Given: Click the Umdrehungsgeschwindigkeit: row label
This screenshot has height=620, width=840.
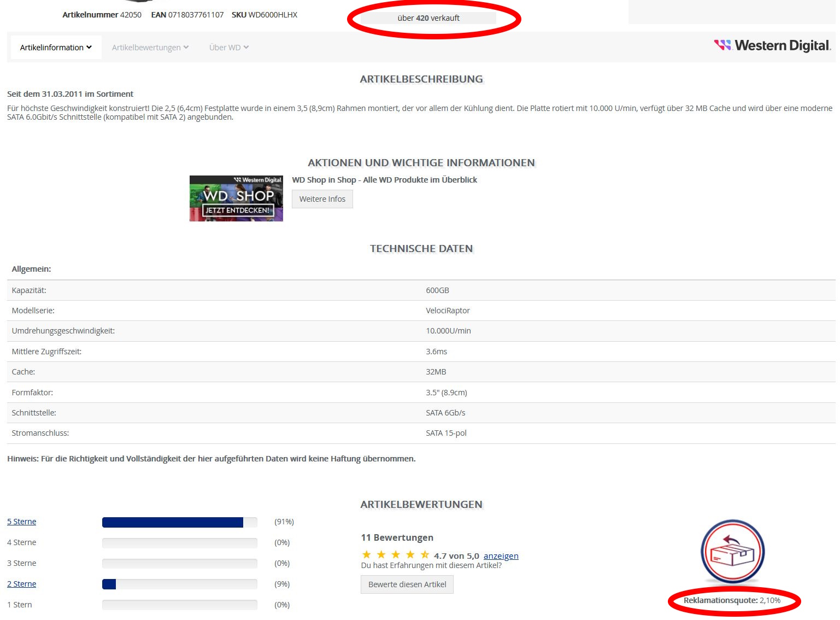Looking at the screenshot, I should tap(63, 331).
